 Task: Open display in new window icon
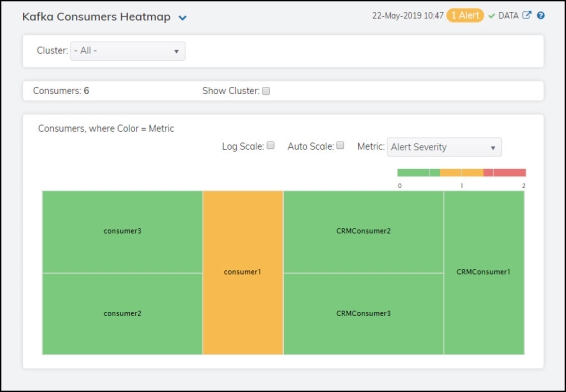[x=527, y=15]
